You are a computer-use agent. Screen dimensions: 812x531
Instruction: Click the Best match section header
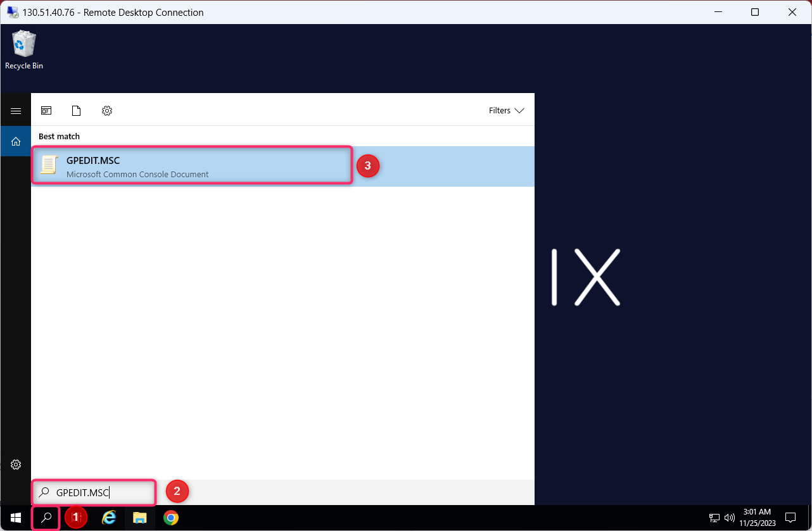58,136
